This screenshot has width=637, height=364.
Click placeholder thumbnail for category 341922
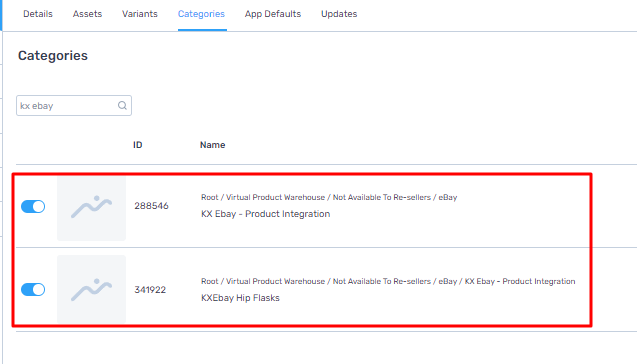point(91,290)
